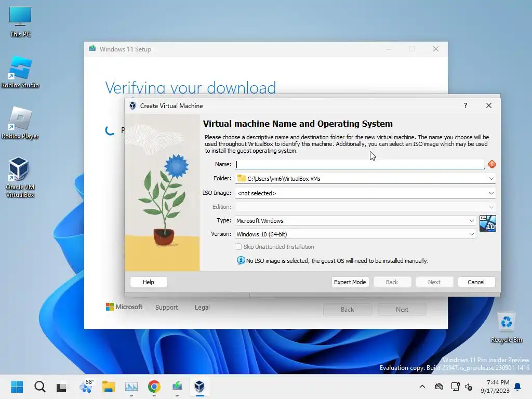Switch to Windows 11 Setup taskbar icon

click(x=177, y=387)
